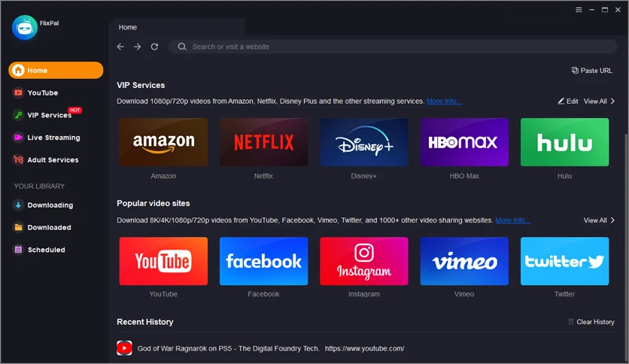Go back with the left arrow
This screenshot has height=364, width=629.
click(x=120, y=47)
